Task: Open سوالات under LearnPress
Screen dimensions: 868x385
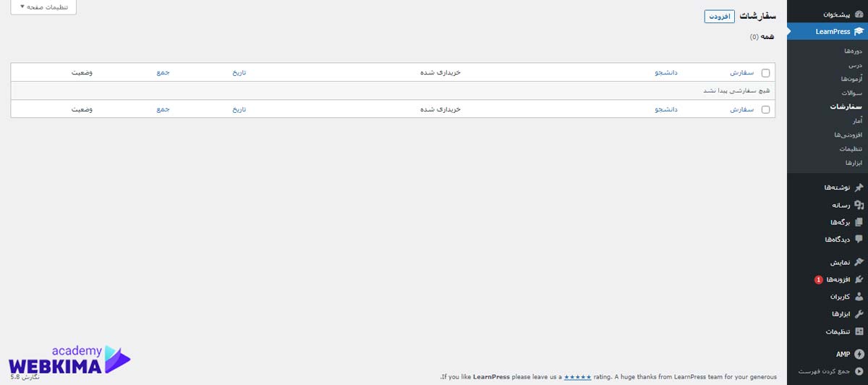Action: click(x=851, y=93)
